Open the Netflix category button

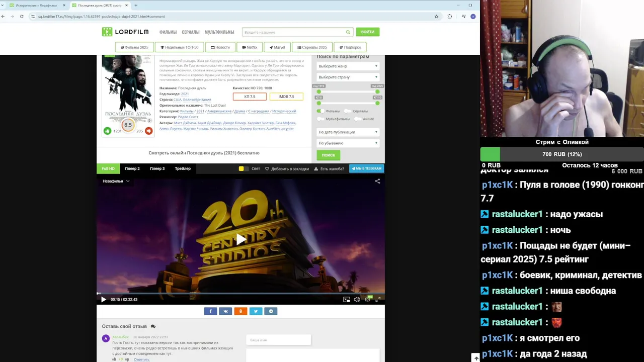pyautogui.click(x=250, y=47)
